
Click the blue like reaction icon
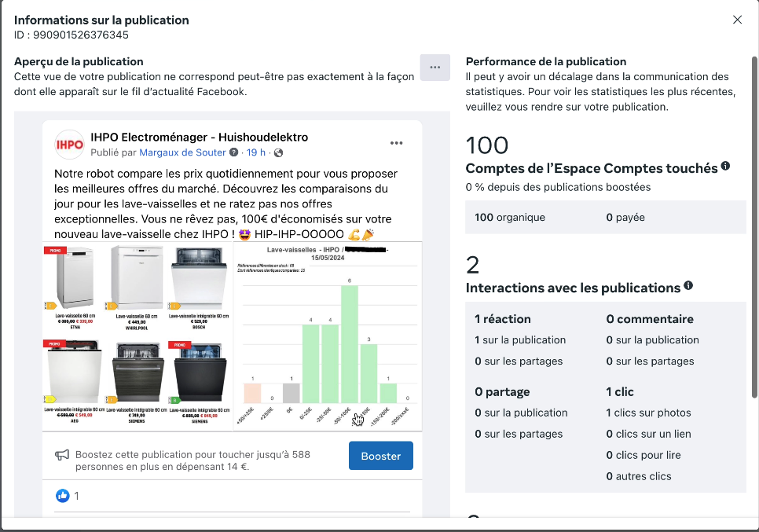(x=62, y=495)
